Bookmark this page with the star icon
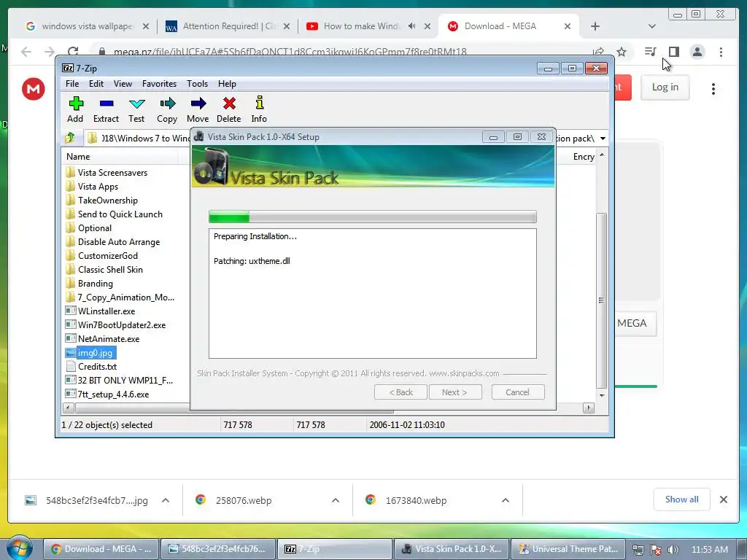747x560 pixels. (x=622, y=52)
